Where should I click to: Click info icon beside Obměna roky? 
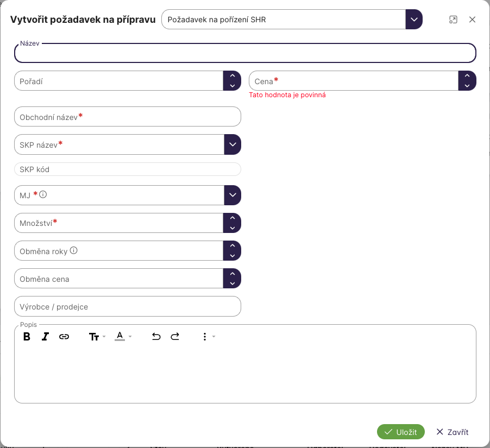point(74,251)
